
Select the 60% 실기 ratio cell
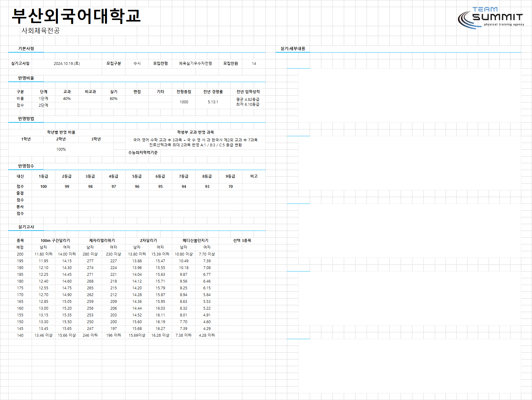113,99
